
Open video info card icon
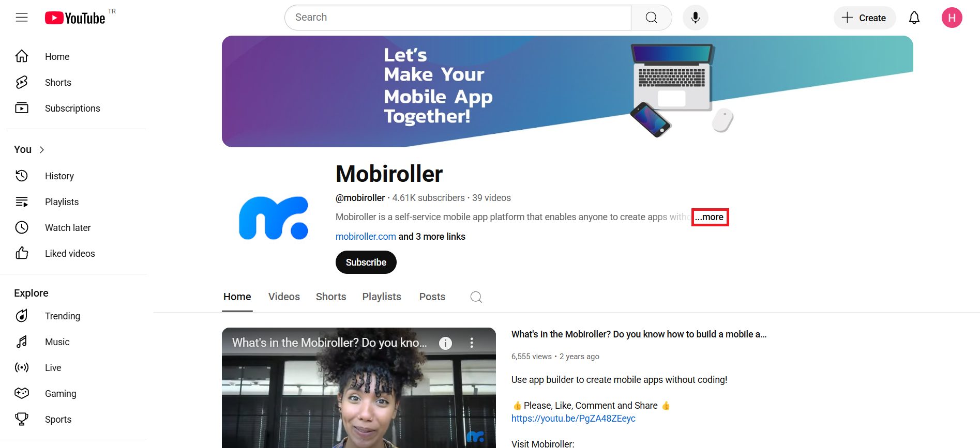tap(445, 343)
